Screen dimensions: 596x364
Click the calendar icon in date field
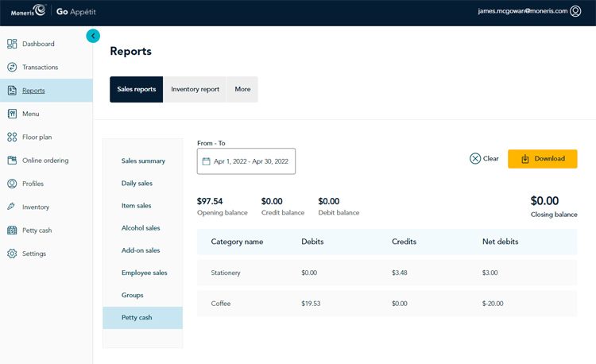[x=206, y=161]
